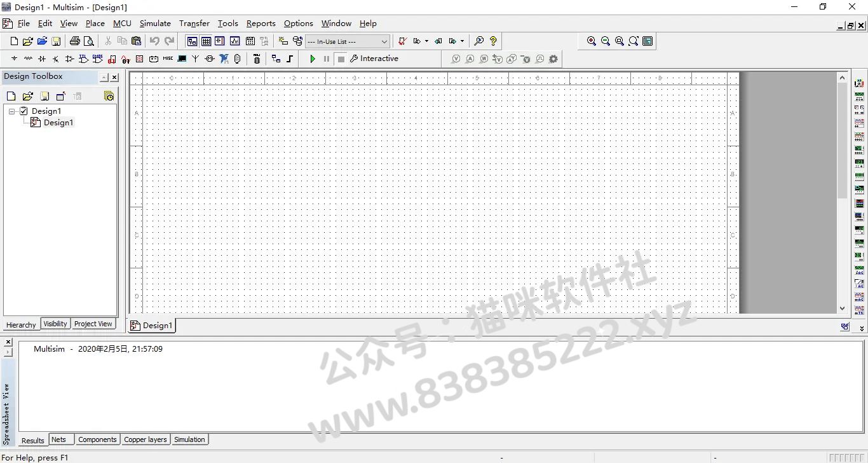Select the multimeter instrument from the right toolbar

click(x=859, y=83)
